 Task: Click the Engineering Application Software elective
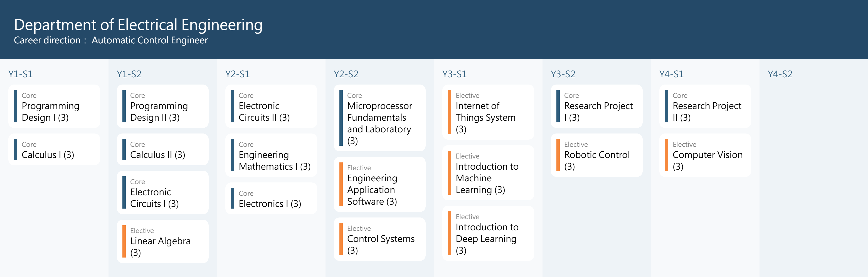[379, 184]
